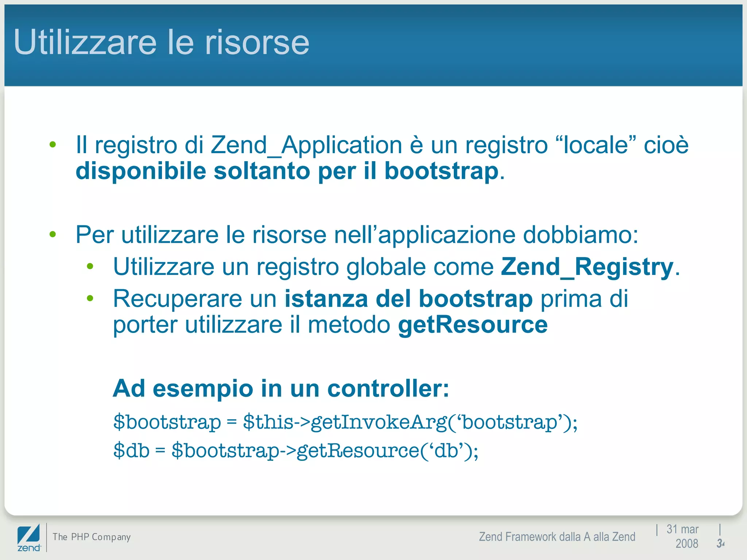Click the text "porter utilizzare il metodo"

252,325
